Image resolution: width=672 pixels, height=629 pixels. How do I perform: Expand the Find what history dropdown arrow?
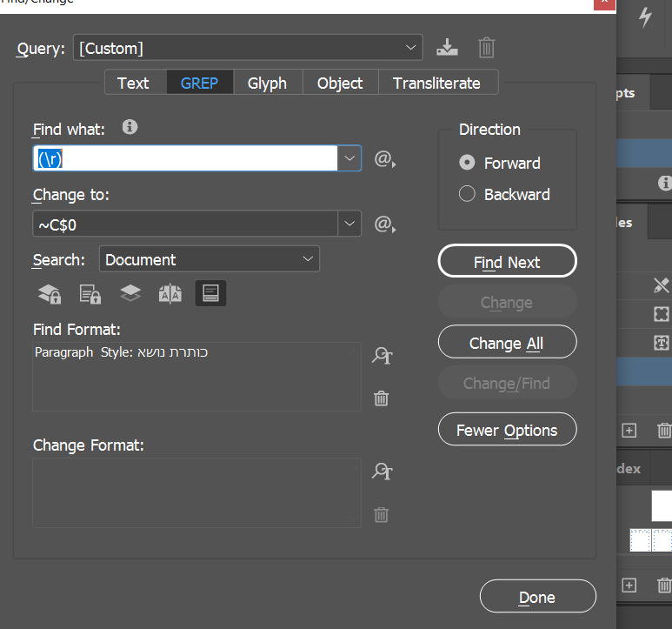tap(349, 158)
